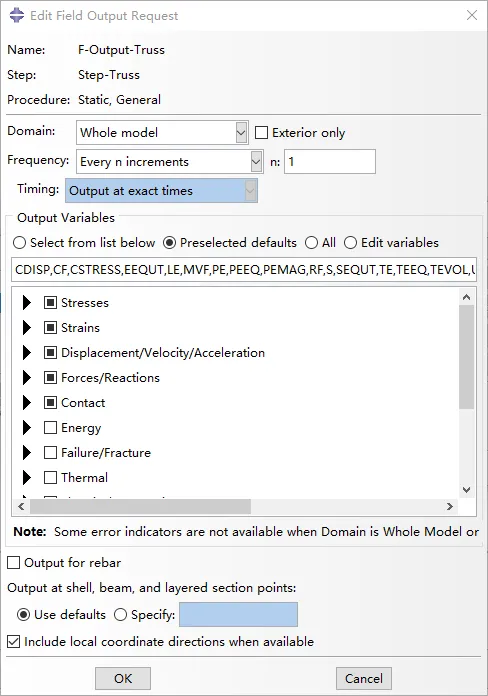Screen dimensions: 488x696
Task: Click Cancel to discard changes
Action: [364, 679]
